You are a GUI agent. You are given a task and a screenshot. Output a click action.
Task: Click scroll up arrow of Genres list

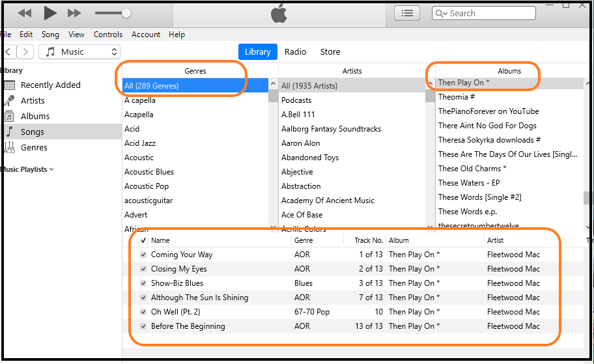273,83
